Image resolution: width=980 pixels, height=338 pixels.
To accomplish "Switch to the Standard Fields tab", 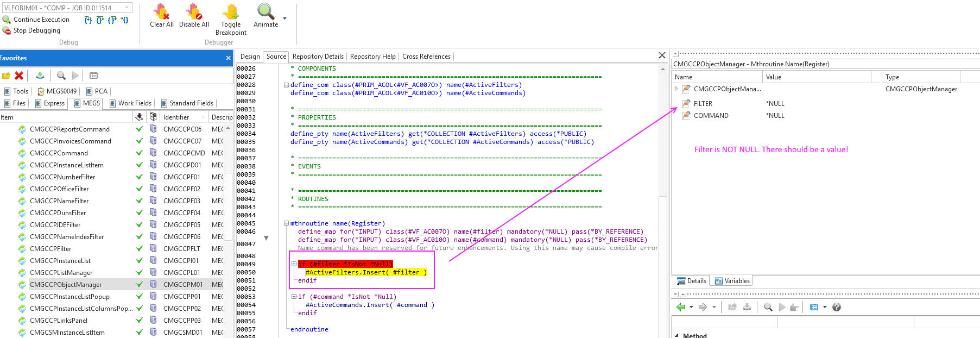I will tap(187, 103).
